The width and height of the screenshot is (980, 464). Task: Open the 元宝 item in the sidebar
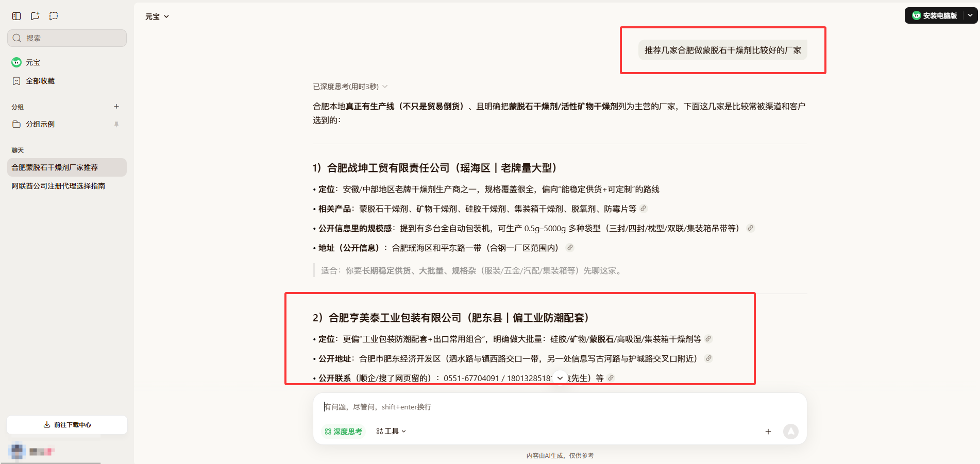point(67,62)
